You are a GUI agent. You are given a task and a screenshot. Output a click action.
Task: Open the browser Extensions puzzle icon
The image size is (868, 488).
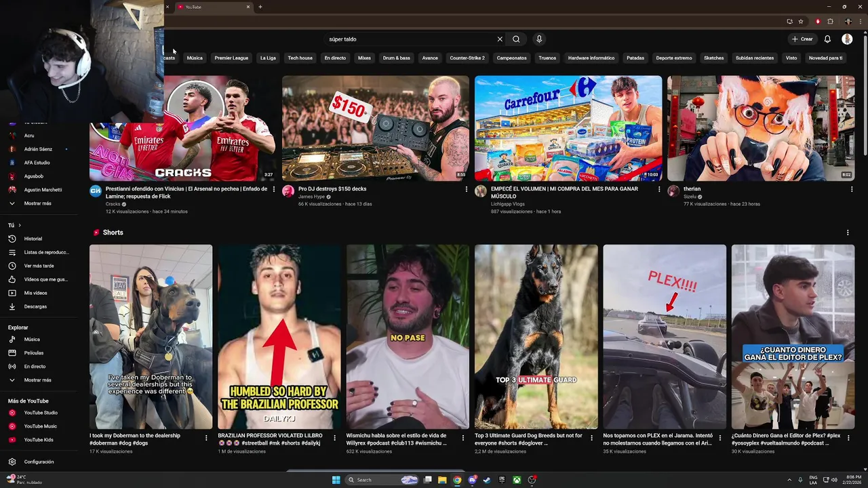pos(830,21)
